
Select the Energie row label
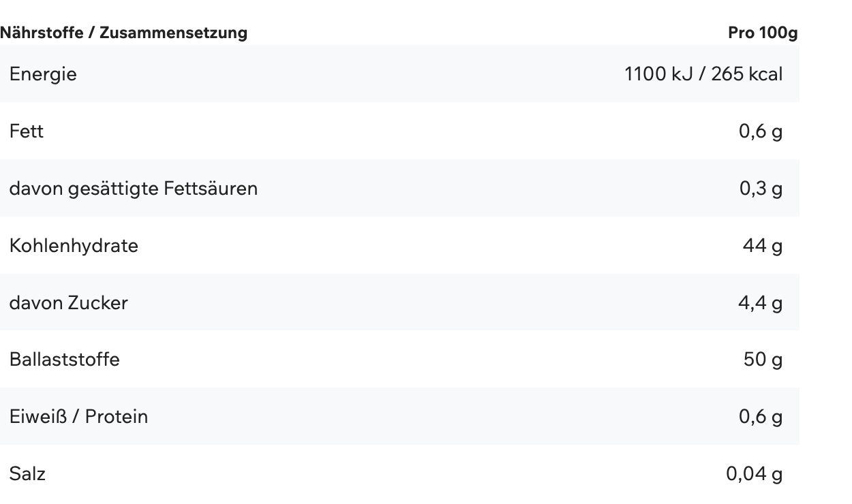[x=43, y=74]
